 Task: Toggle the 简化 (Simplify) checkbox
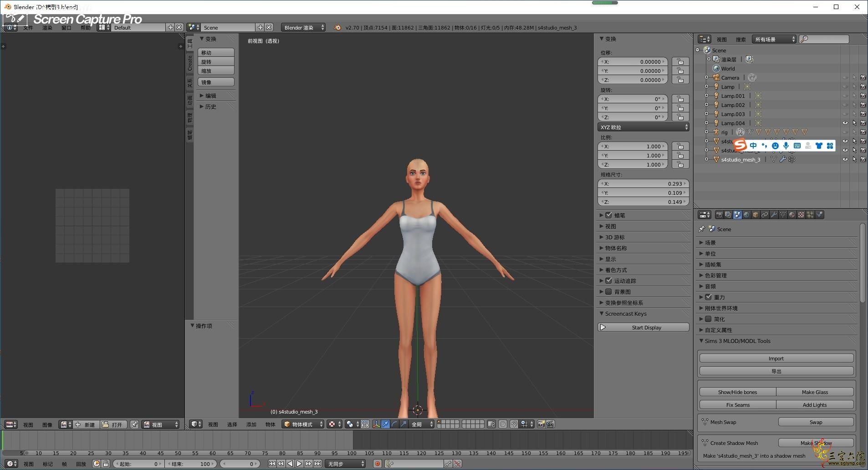point(708,318)
